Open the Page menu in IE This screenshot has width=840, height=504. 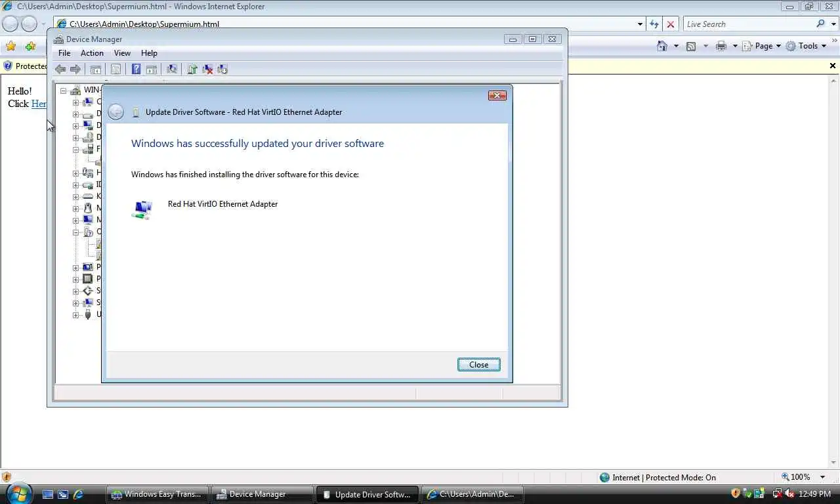point(761,46)
